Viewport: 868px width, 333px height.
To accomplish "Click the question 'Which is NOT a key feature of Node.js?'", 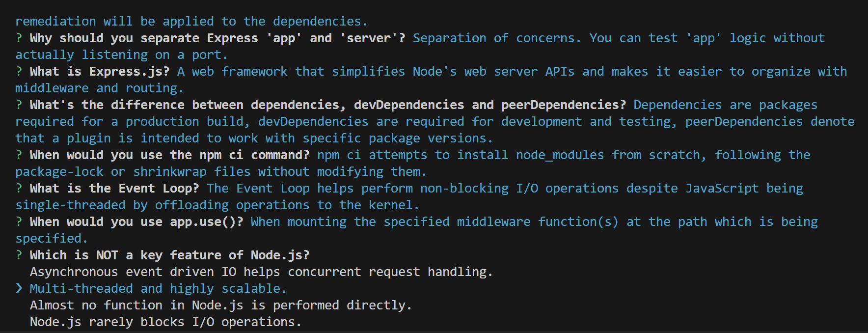I will click(169, 255).
